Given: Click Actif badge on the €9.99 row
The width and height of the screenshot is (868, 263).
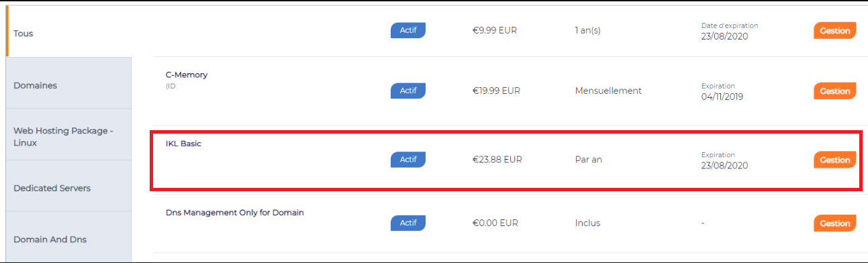Looking at the screenshot, I should click(x=408, y=30).
